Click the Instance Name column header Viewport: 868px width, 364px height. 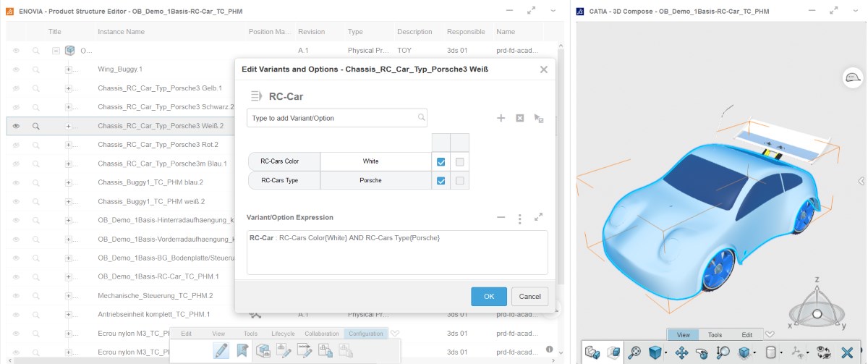point(121,32)
